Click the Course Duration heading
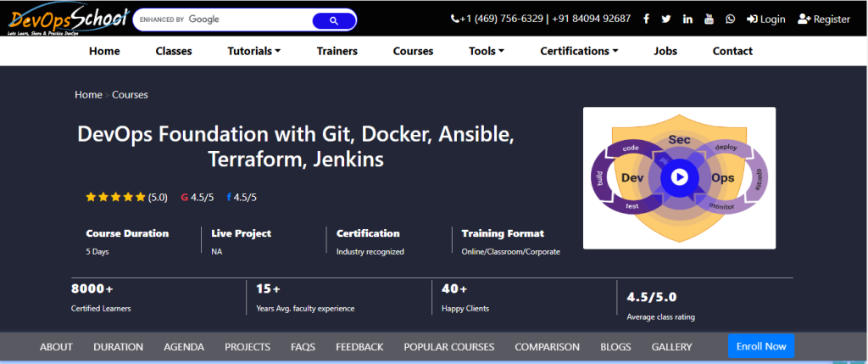This screenshot has height=364, width=868. tap(127, 233)
